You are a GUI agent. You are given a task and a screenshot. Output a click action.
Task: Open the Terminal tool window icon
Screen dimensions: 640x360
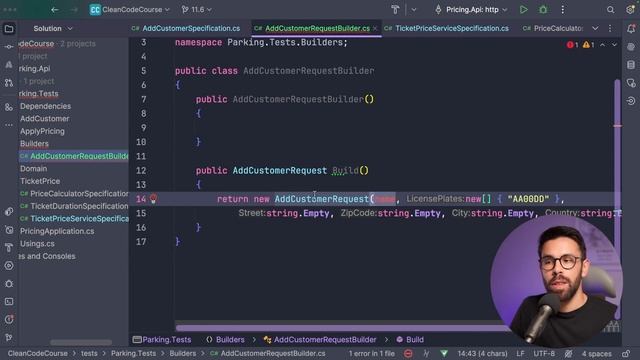point(9,302)
